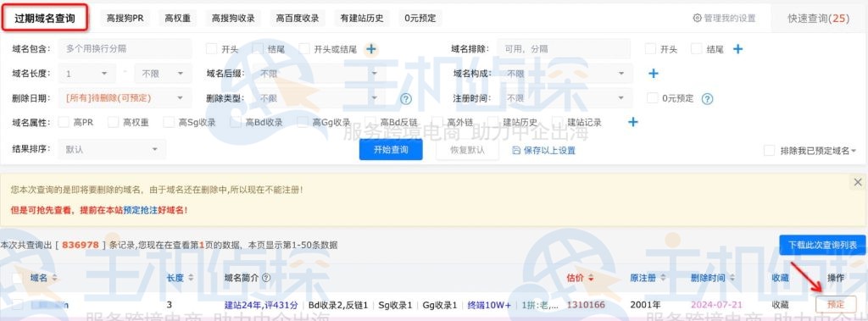Click the 开始查询 button
The width and height of the screenshot is (868, 321).
click(391, 149)
